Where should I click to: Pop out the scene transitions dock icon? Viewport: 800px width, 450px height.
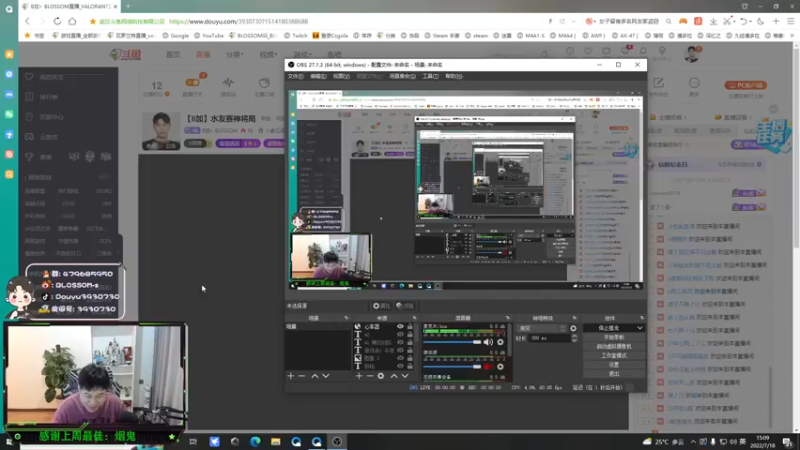(x=574, y=318)
